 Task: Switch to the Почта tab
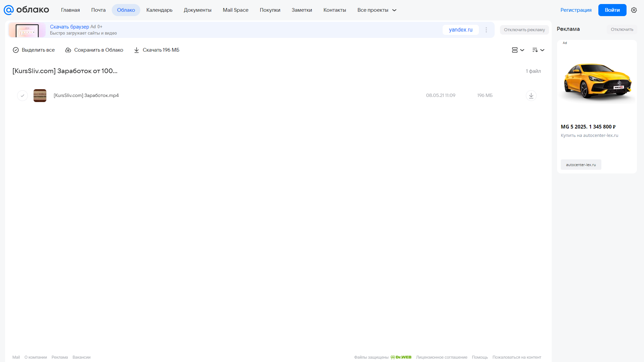tap(98, 10)
